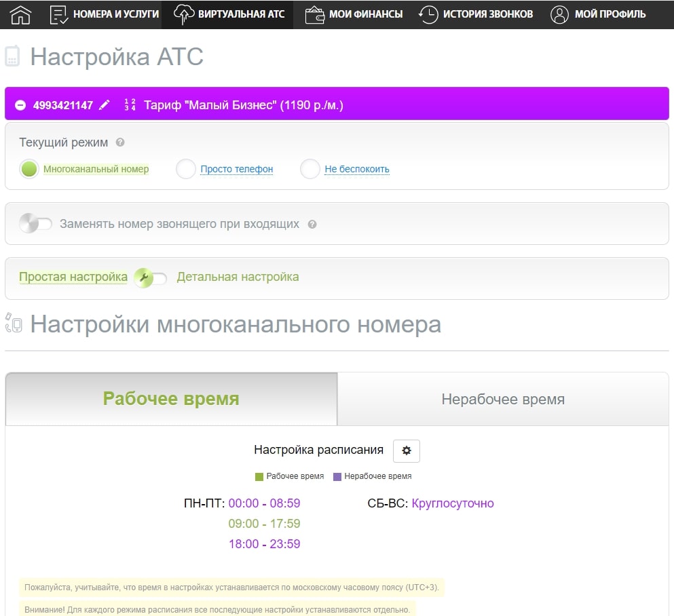The height and width of the screenshot is (616, 674).
Task: Open the Номера и услуги menu
Action: 105,14
